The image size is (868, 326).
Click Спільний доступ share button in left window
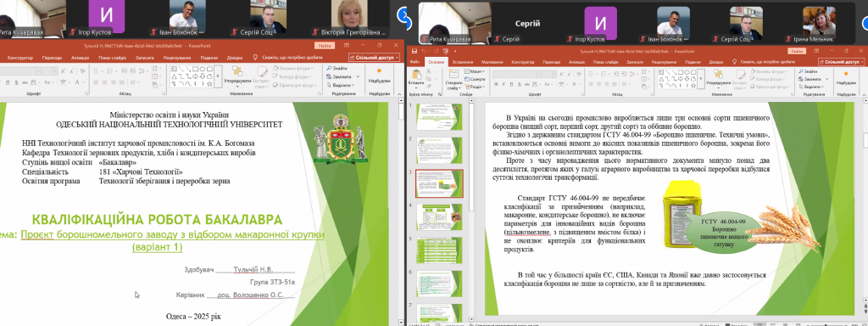(x=374, y=58)
